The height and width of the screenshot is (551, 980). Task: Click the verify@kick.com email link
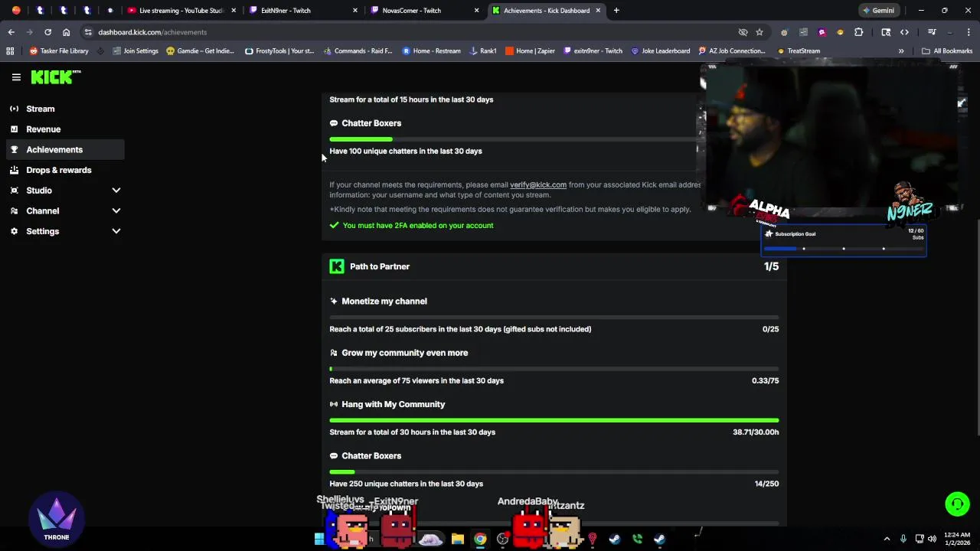click(538, 184)
